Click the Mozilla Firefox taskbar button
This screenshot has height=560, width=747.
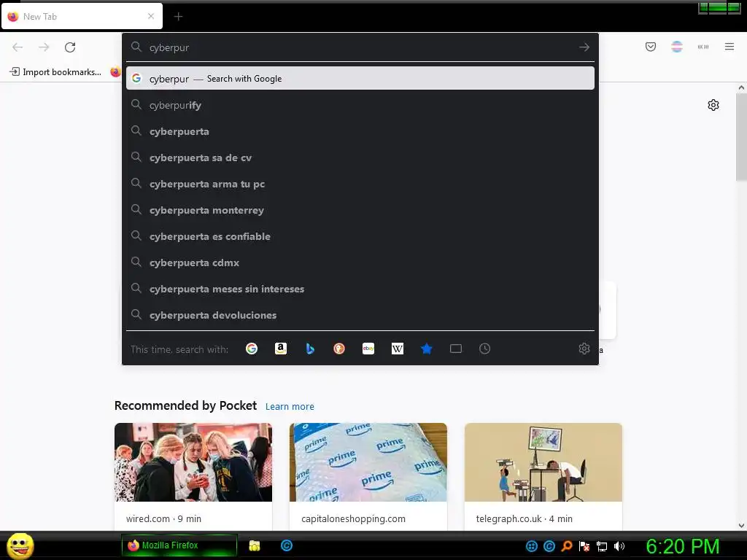(179, 545)
